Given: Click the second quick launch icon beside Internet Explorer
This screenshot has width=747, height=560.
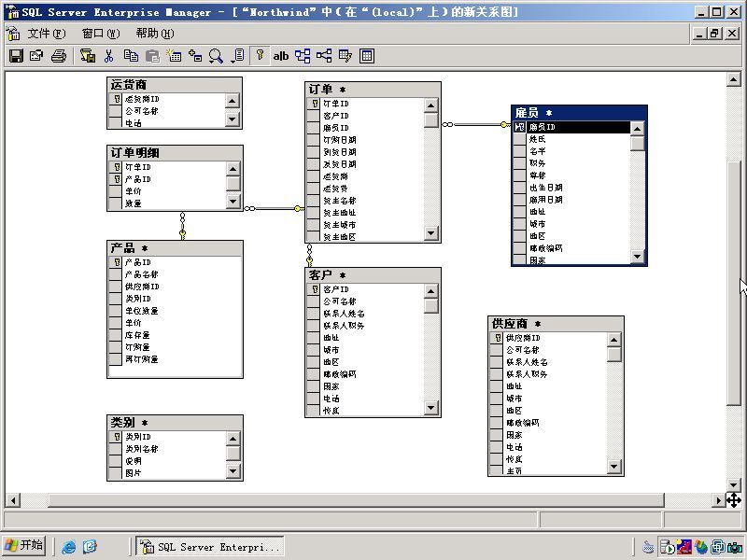Looking at the screenshot, I should pos(90,546).
